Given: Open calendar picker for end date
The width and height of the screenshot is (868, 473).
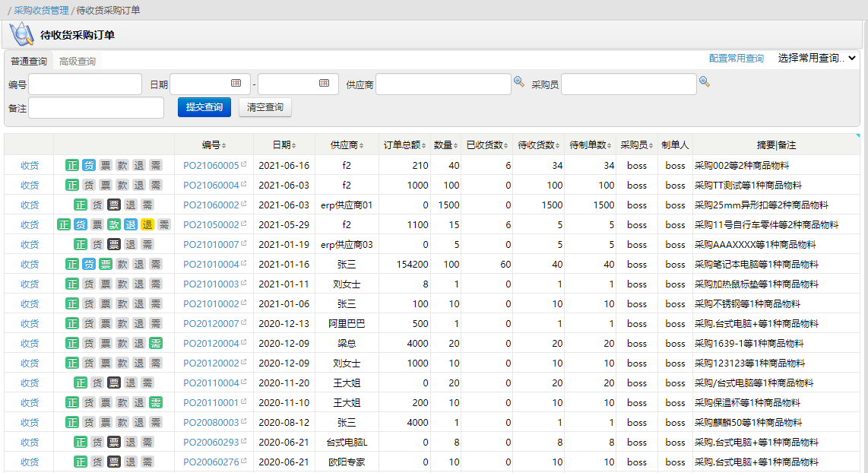Looking at the screenshot, I should point(324,83).
